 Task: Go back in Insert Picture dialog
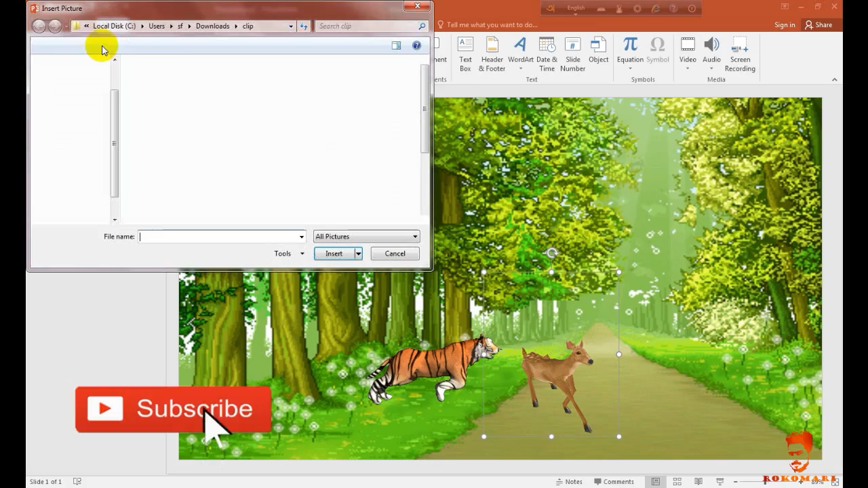[39, 26]
